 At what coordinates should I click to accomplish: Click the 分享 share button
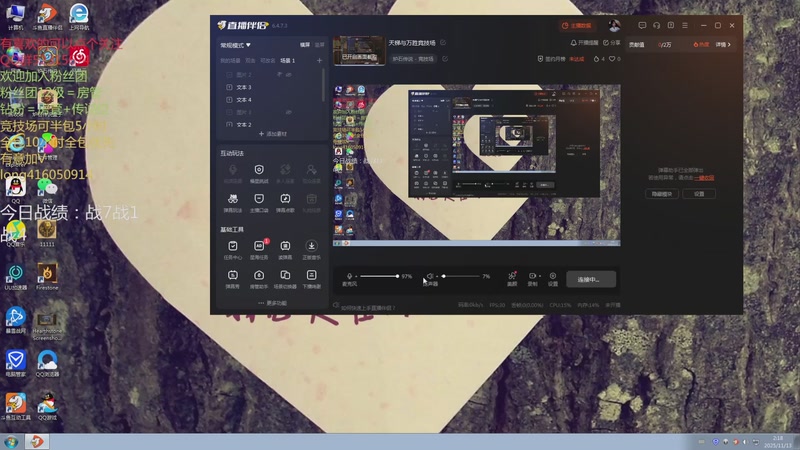tap(612, 43)
